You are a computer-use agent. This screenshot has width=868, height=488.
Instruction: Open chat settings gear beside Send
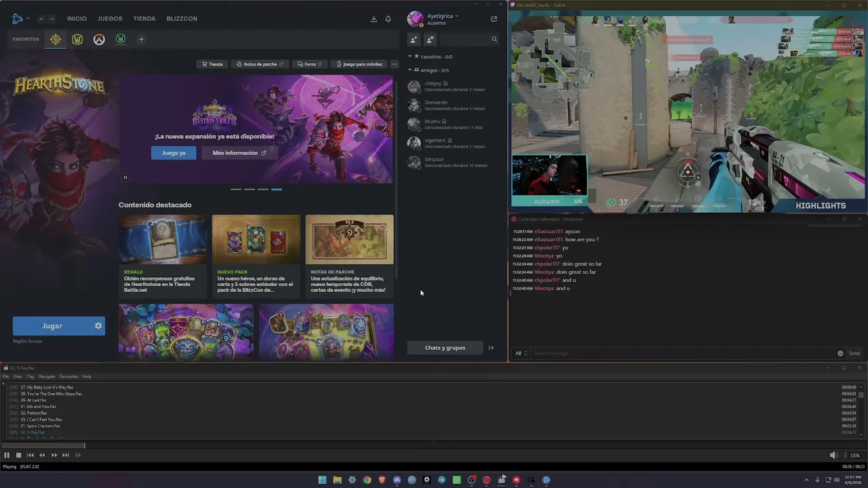pyautogui.click(x=840, y=353)
